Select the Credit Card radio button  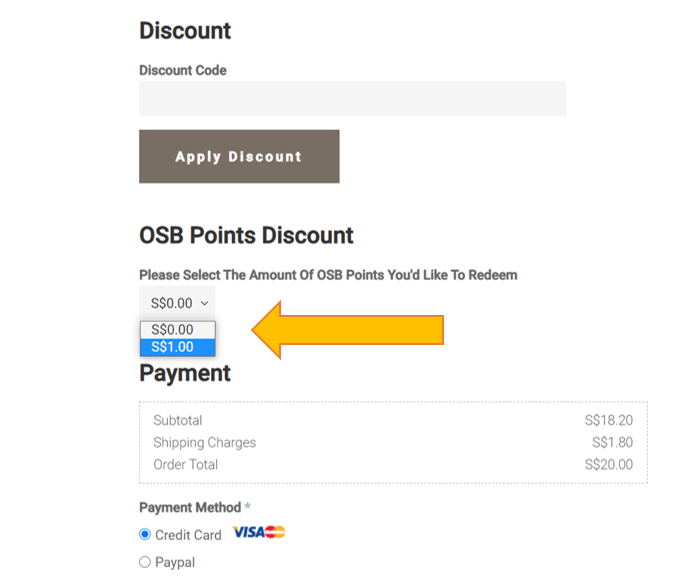tap(145, 534)
